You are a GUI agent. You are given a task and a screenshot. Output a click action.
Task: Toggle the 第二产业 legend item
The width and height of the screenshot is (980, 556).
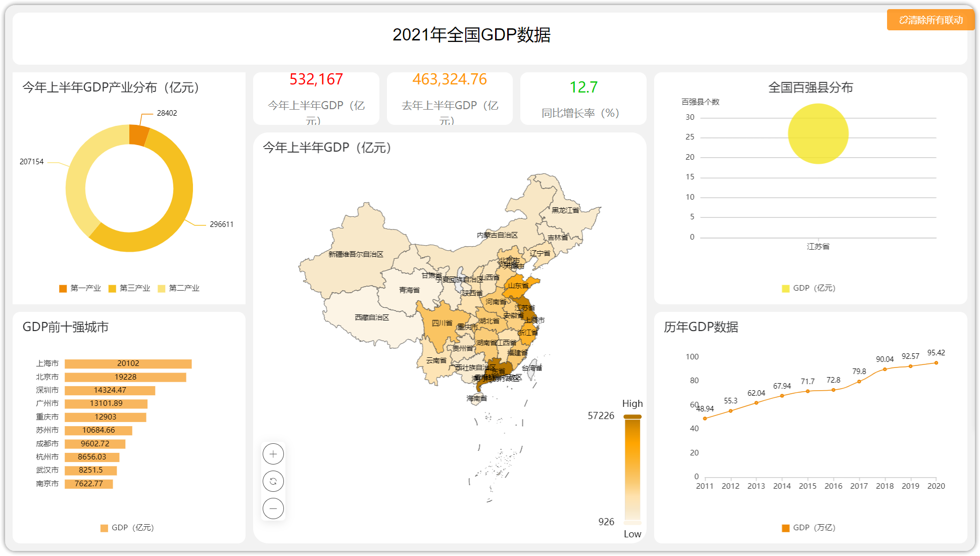pos(179,288)
